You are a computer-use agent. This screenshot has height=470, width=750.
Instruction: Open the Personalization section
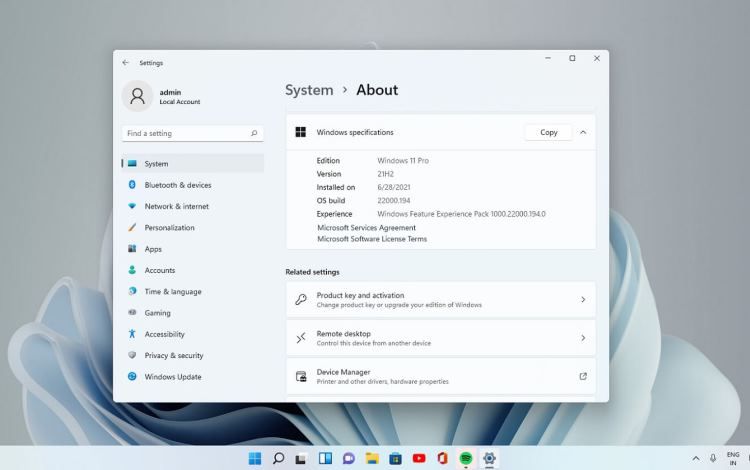(x=169, y=228)
